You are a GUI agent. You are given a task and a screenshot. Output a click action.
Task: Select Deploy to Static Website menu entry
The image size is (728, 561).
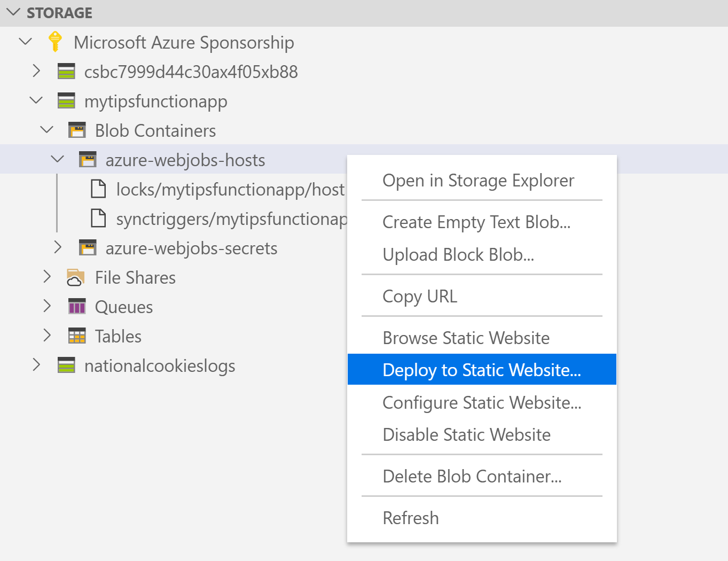[482, 369]
